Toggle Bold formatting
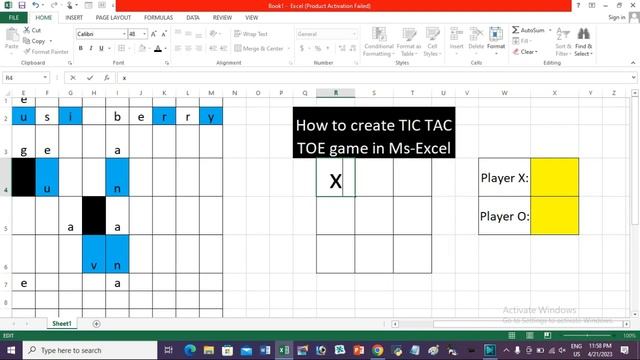The image size is (640, 360). point(80,48)
